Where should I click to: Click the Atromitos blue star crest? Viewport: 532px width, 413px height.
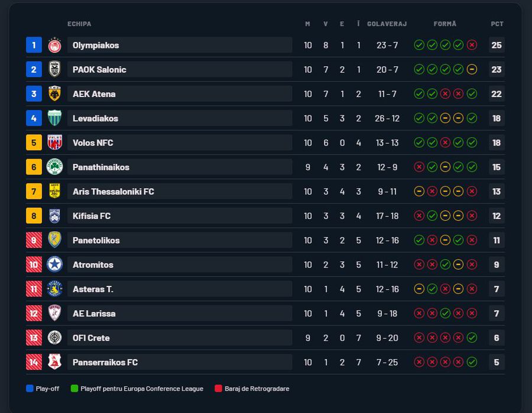(x=54, y=264)
